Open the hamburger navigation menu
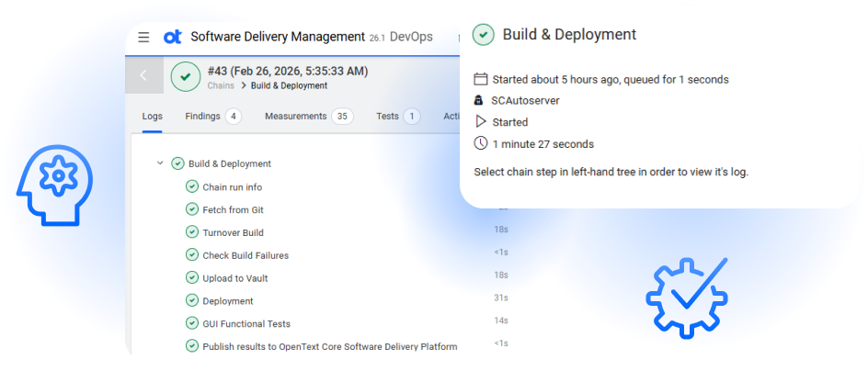This screenshot has width=868, height=371. [x=144, y=37]
